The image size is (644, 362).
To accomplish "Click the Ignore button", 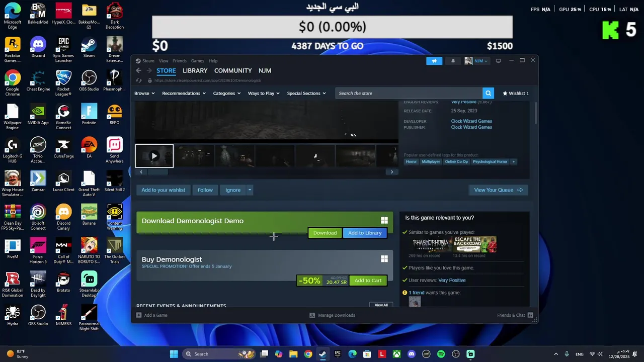I will [x=233, y=190].
